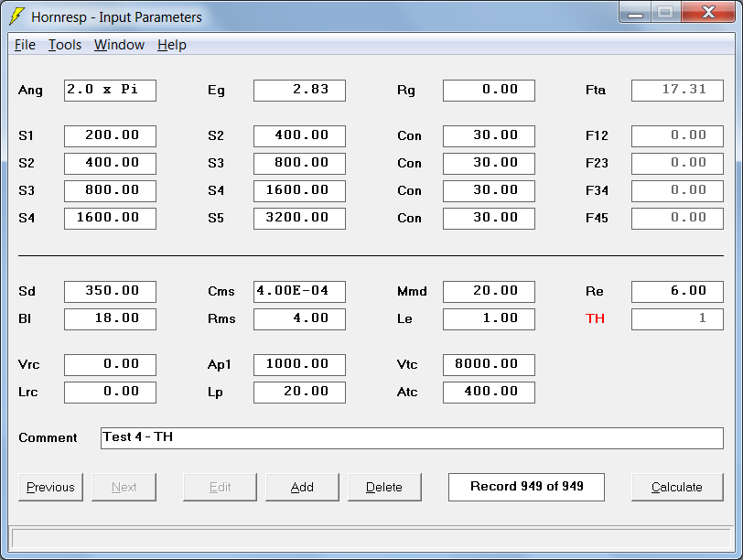Click the red TH label
Viewport: 743px width, 560px height.
pyautogui.click(x=595, y=318)
